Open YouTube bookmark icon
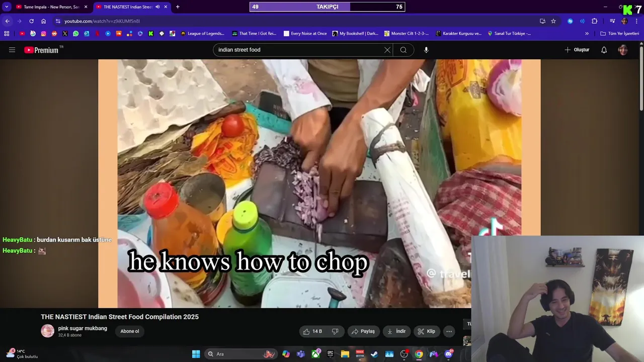 coord(22,34)
